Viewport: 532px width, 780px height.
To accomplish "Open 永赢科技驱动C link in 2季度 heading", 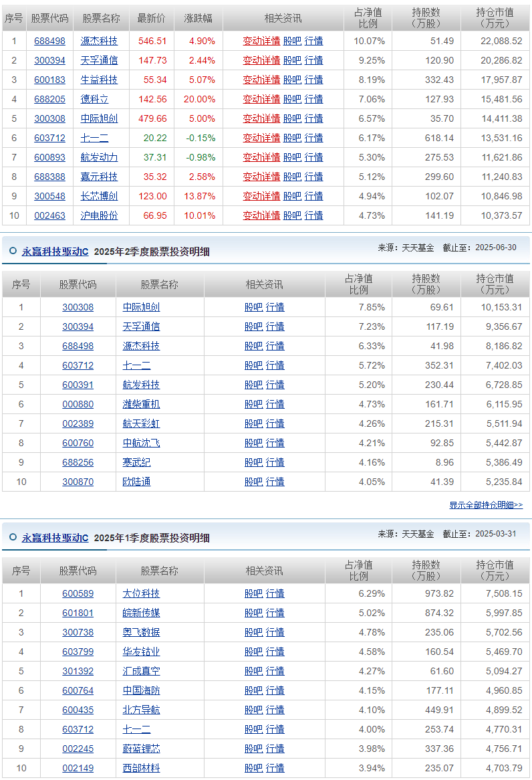I will tap(55, 252).
